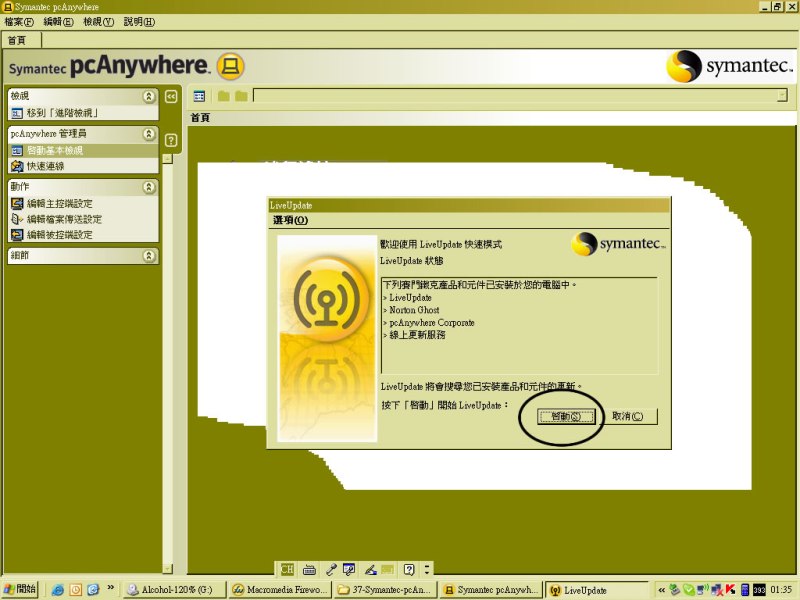The width and height of the screenshot is (800, 600).
Task: Click the view list toolbar icon
Action: [199, 96]
